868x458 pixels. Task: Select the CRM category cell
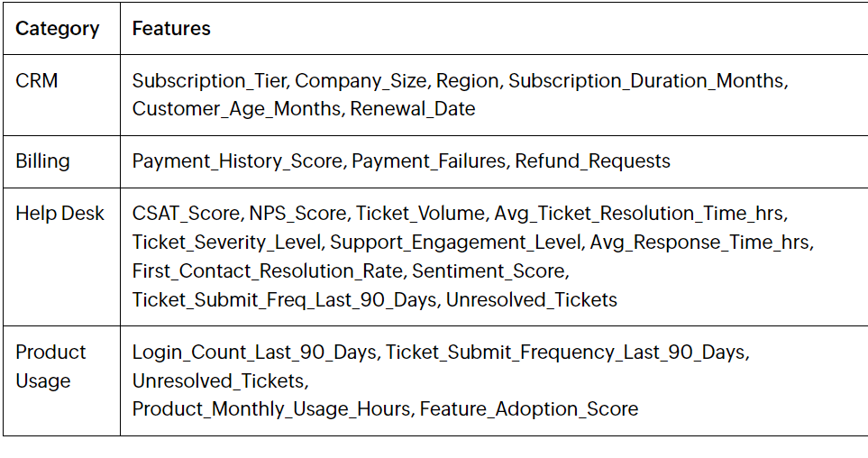pyautogui.click(x=37, y=81)
